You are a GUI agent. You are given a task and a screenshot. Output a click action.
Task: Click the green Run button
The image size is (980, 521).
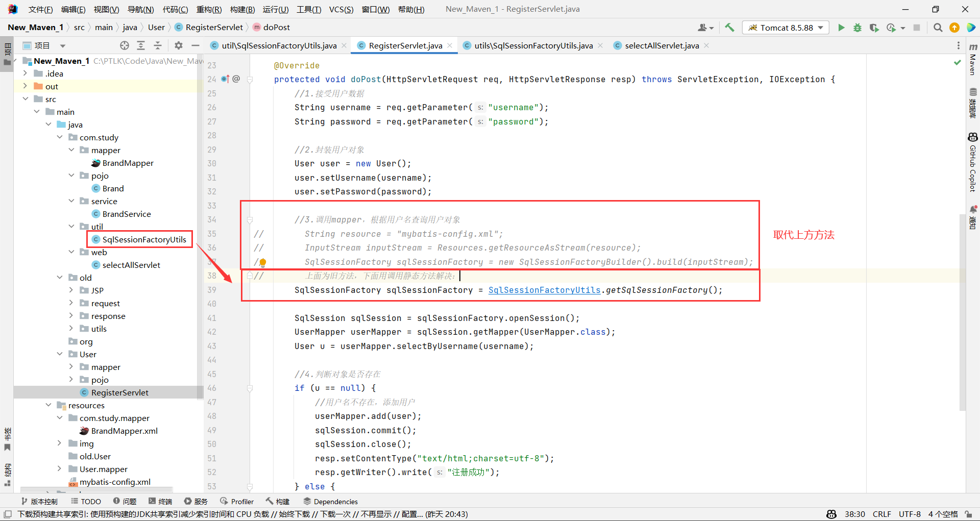point(841,28)
